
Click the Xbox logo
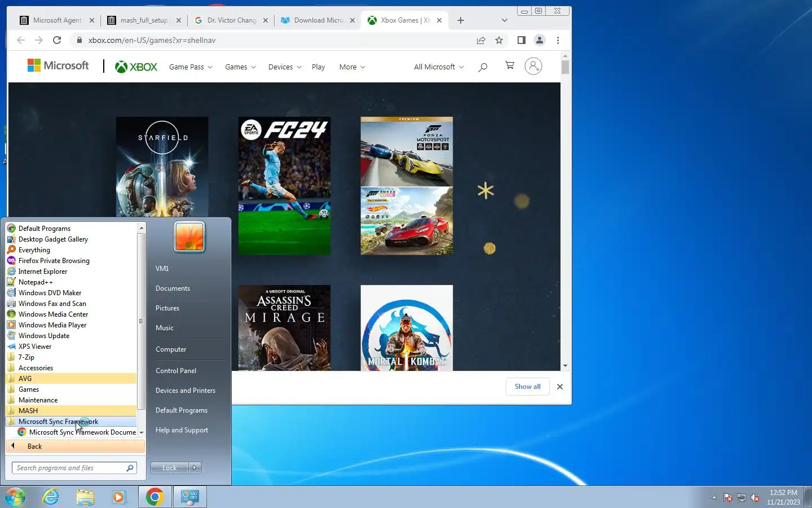point(136,67)
